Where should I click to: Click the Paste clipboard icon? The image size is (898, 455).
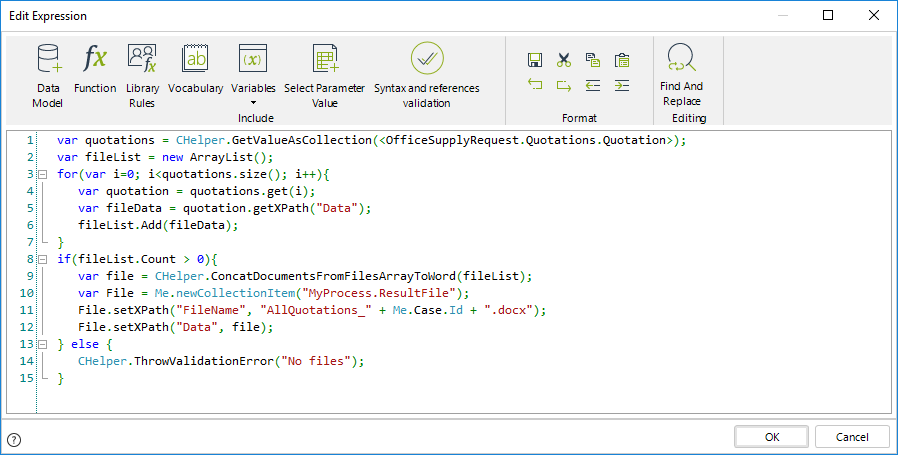tap(622, 60)
